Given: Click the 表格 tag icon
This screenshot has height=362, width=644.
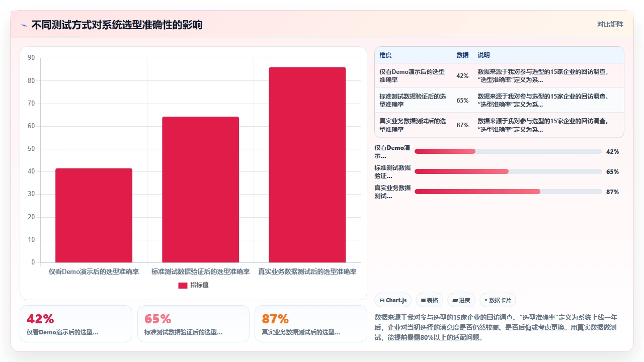Looking at the screenshot, I should click(424, 300).
